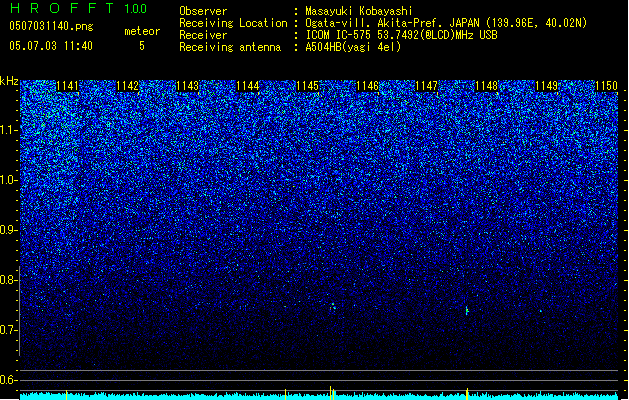Click the 1.0 frequency axis label

pyautogui.click(x=8, y=180)
